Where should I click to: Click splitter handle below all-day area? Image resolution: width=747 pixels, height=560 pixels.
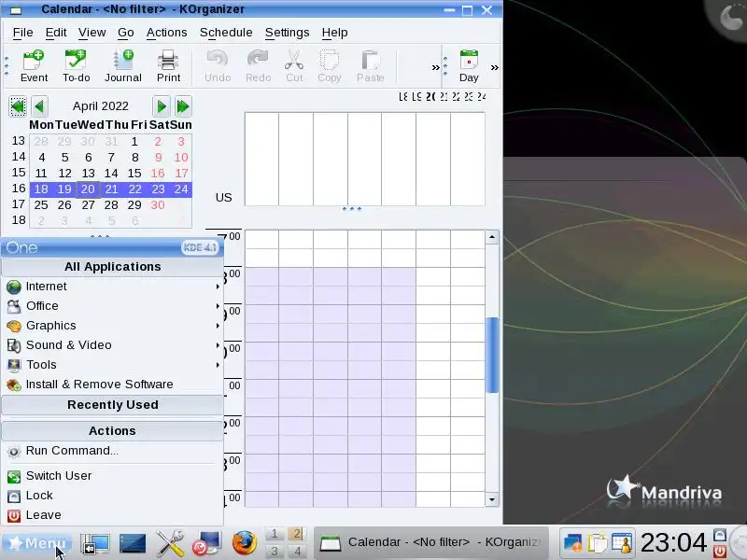point(352,208)
